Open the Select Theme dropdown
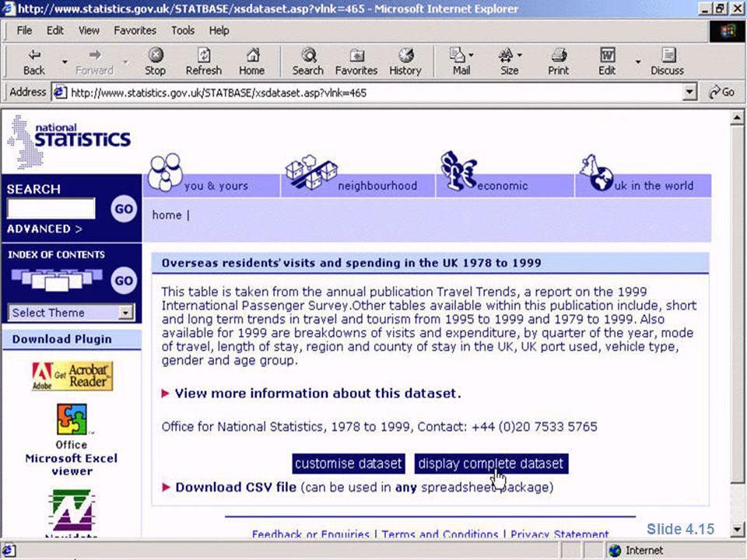 (x=71, y=313)
